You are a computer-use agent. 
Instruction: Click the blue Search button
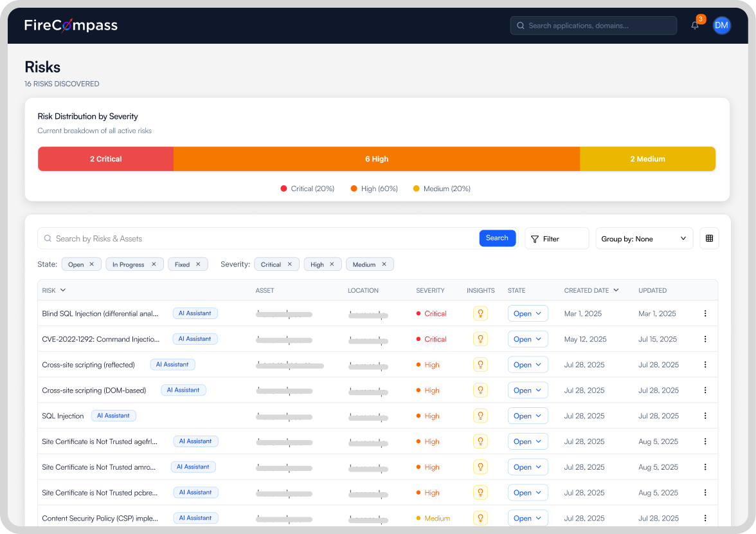(x=497, y=238)
